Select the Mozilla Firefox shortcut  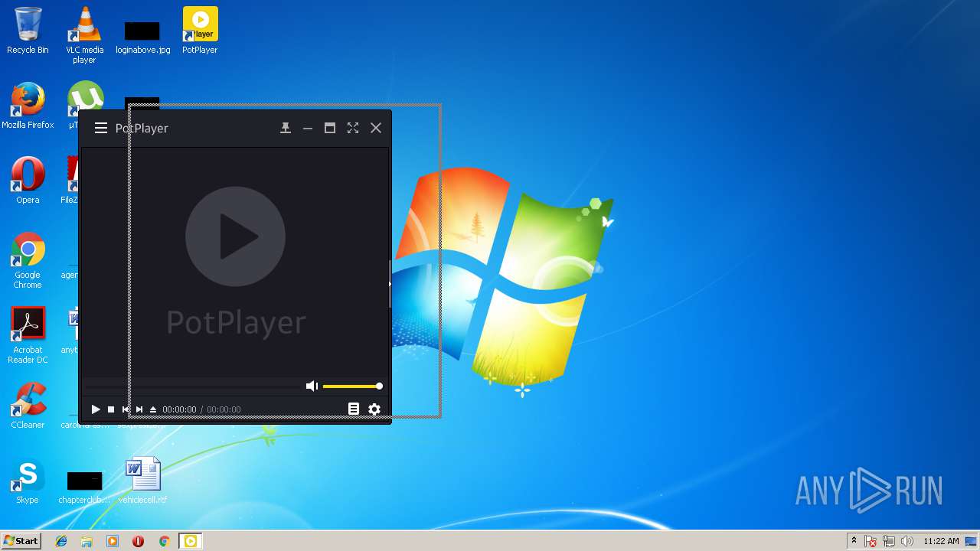click(28, 106)
